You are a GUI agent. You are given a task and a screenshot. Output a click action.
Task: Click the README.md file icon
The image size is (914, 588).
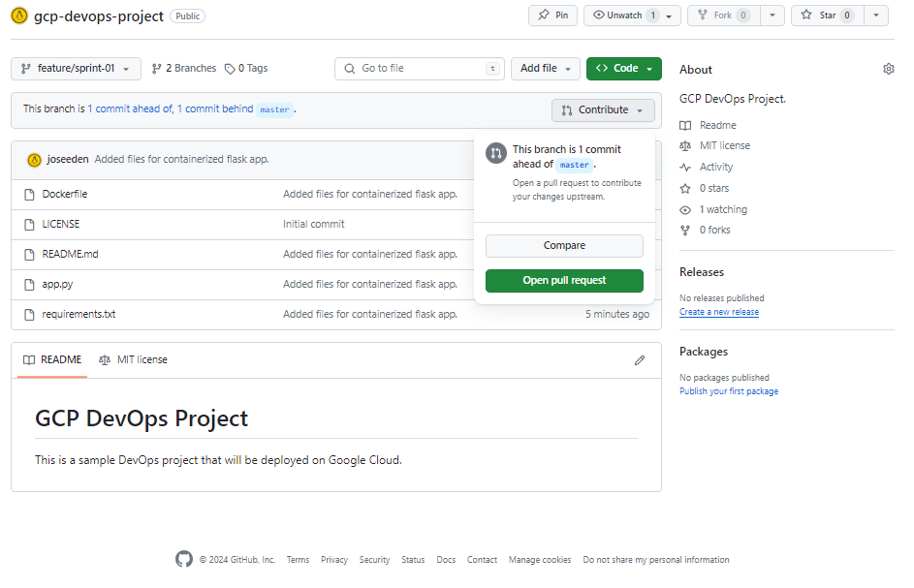point(29,255)
